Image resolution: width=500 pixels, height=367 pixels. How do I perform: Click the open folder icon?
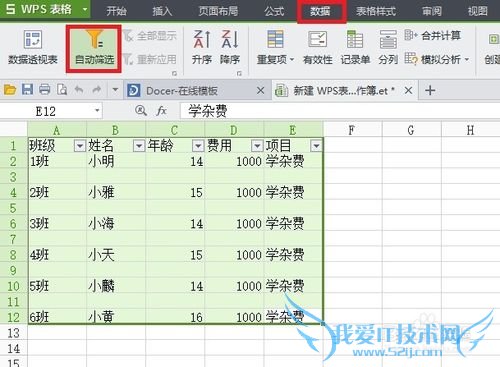10,90
